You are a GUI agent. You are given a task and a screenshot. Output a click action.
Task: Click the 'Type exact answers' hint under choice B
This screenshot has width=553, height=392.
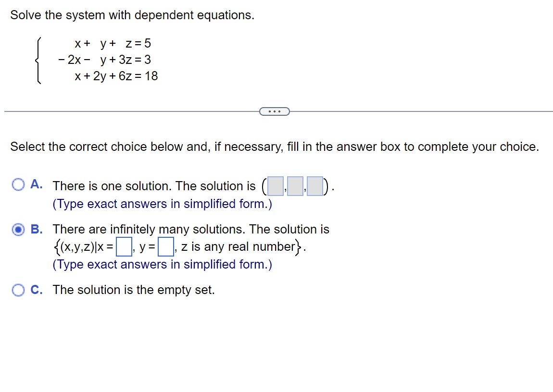[161, 264]
